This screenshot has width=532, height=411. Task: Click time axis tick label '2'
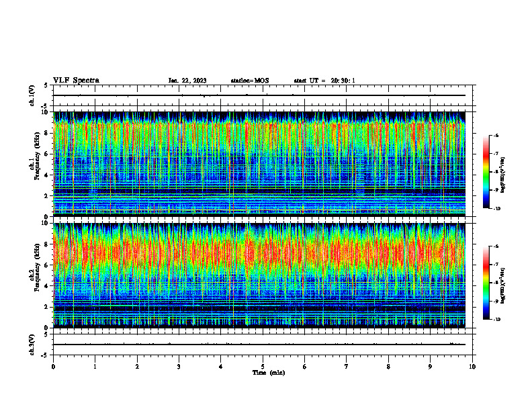137,367
